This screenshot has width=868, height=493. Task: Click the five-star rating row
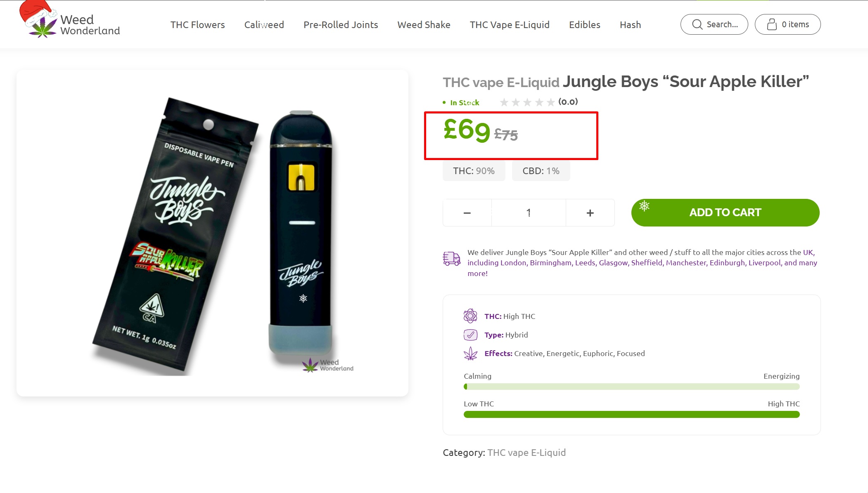click(527, 102)
